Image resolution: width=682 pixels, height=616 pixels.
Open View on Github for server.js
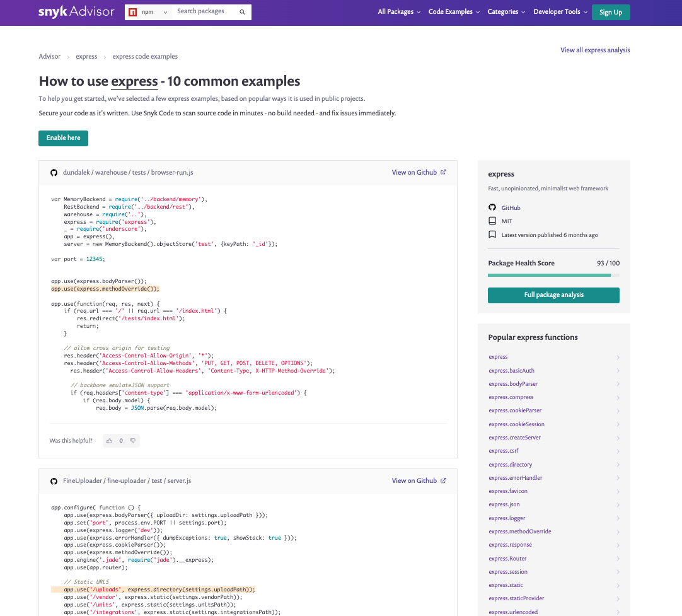(x=419, y=480)
